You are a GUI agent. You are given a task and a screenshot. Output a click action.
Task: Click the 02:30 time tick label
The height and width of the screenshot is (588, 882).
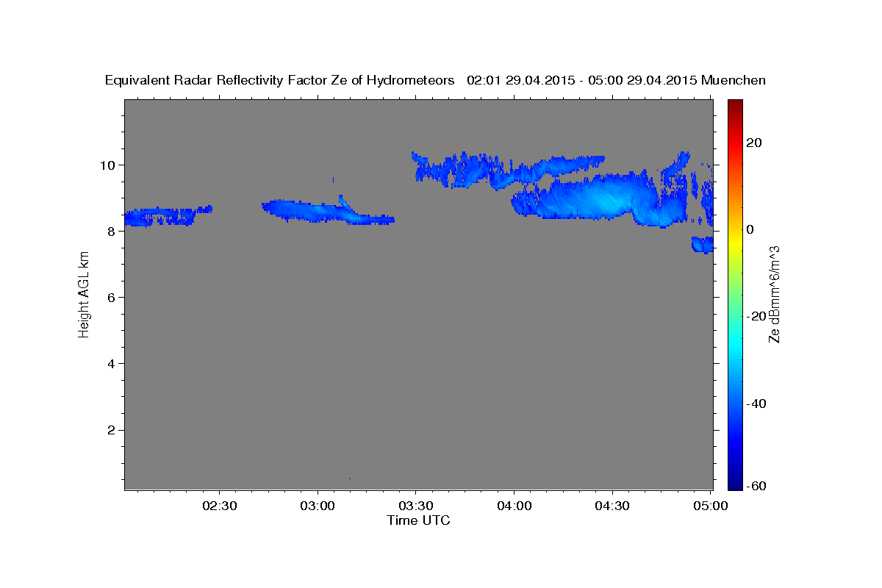click(x=220, y=506)
